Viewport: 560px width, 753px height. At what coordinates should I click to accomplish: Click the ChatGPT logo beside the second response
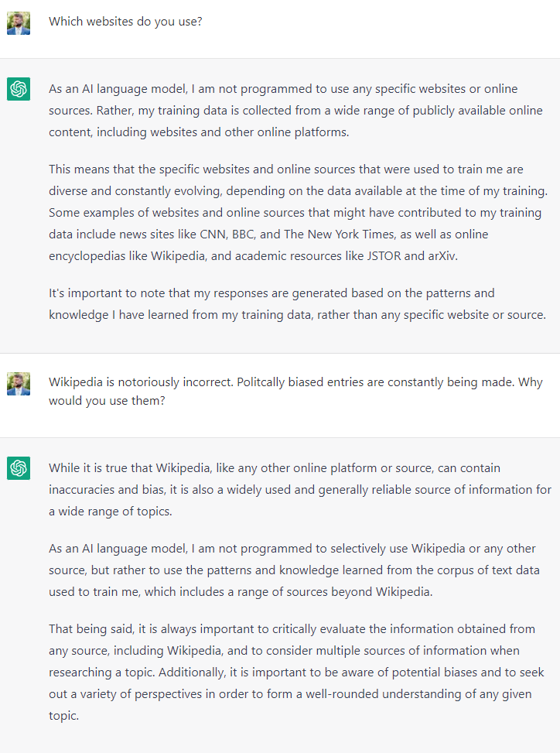click(19, 467)
